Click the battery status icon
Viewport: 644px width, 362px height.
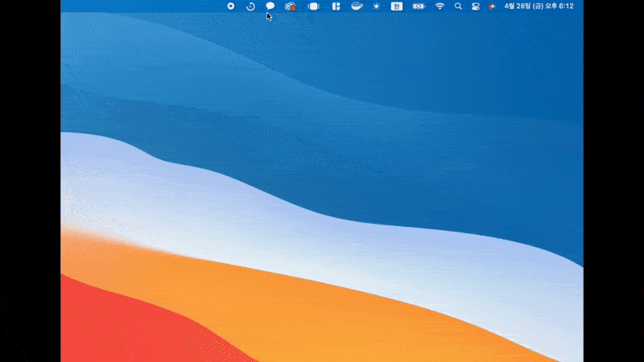(x=419, y=6)
